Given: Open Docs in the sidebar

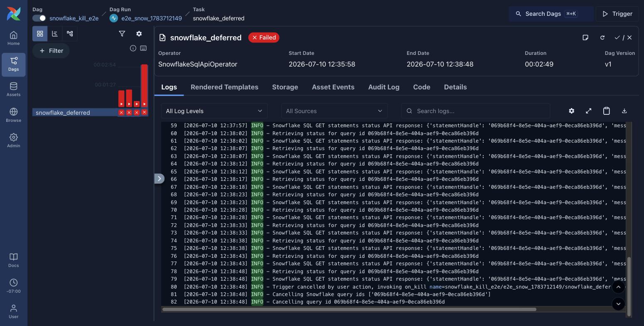Looking at the screenshot, I should click(14, 260).
